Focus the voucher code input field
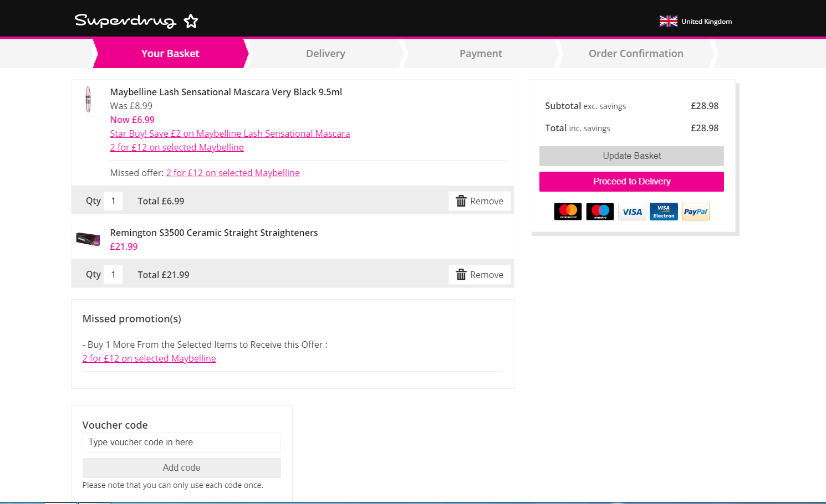The image size is (826, 504). pyautogui.click(x=181, y=443)
